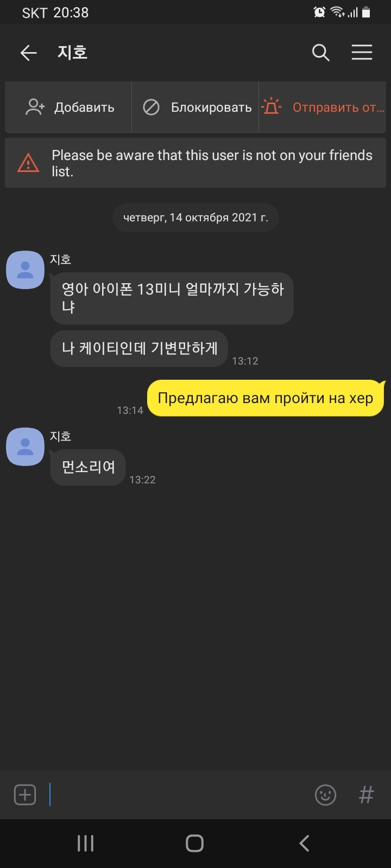This screenshot has width=391, height=868.
Task: Tap the hashtag search icon
Action: tap(367, 795)
